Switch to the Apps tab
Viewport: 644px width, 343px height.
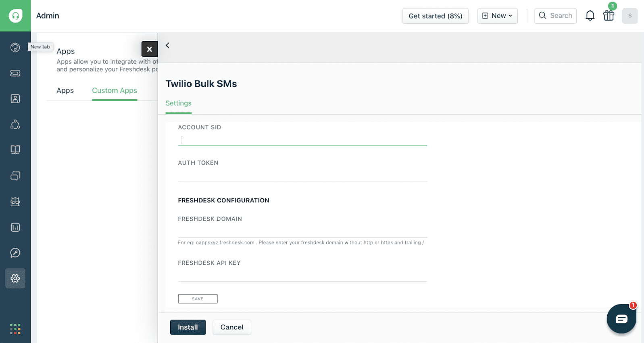click(65, 90)
